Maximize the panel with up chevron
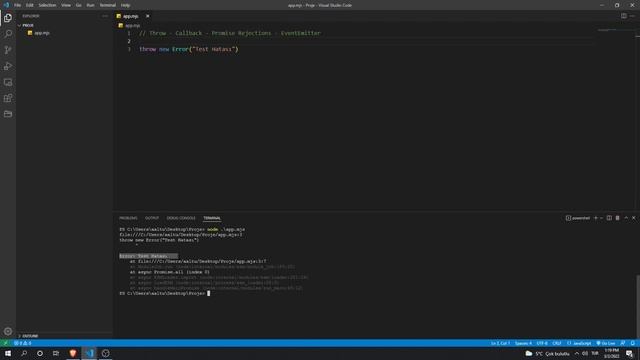The height and width of the screenshot is (360, 640). point(626,218)
